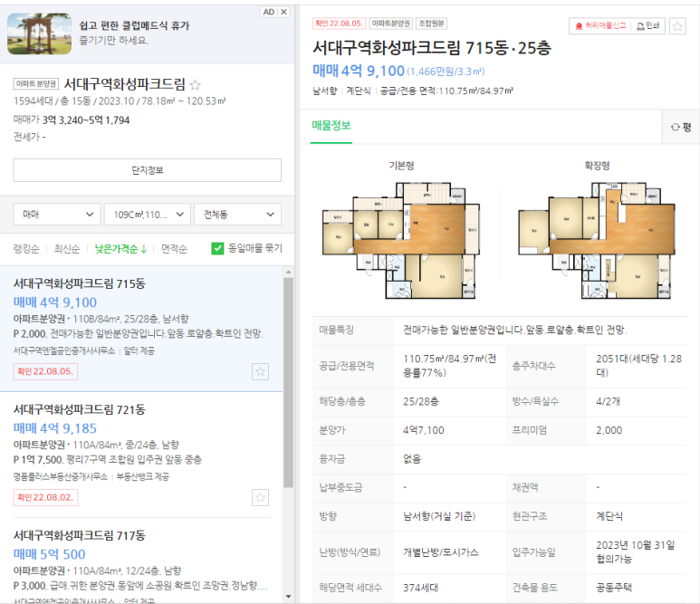
Task: Click scrollbar up arrow in listing panel
Action: pos(288,272)
